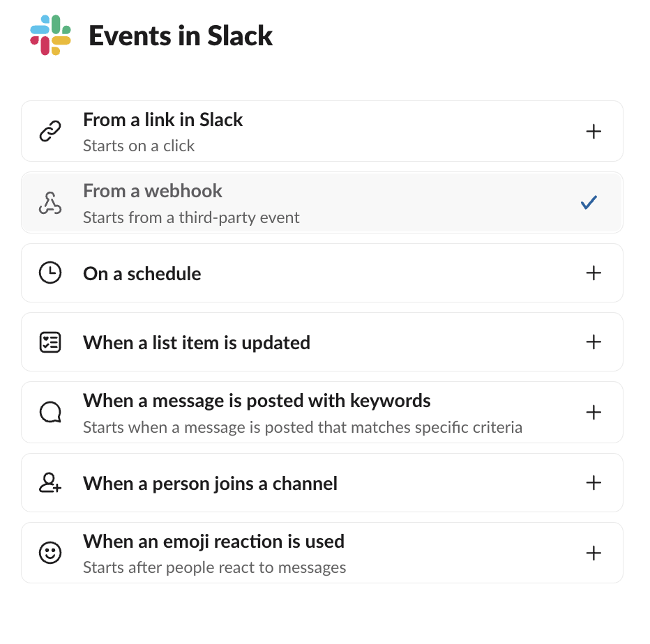Click the 'Events in Slack' heading
This screenshot has height=644, width=650.
click(x=181, y=36)
